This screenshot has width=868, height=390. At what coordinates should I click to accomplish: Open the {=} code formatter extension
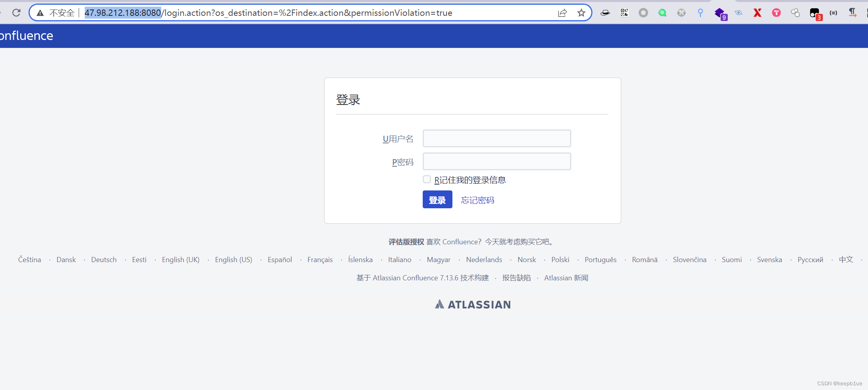tap(834, 13)
